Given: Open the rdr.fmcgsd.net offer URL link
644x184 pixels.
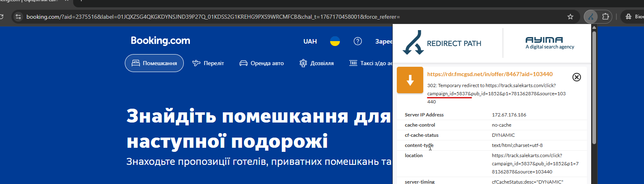Looking at the screenshot, I should pyautogui.click(x=490, y=74).
